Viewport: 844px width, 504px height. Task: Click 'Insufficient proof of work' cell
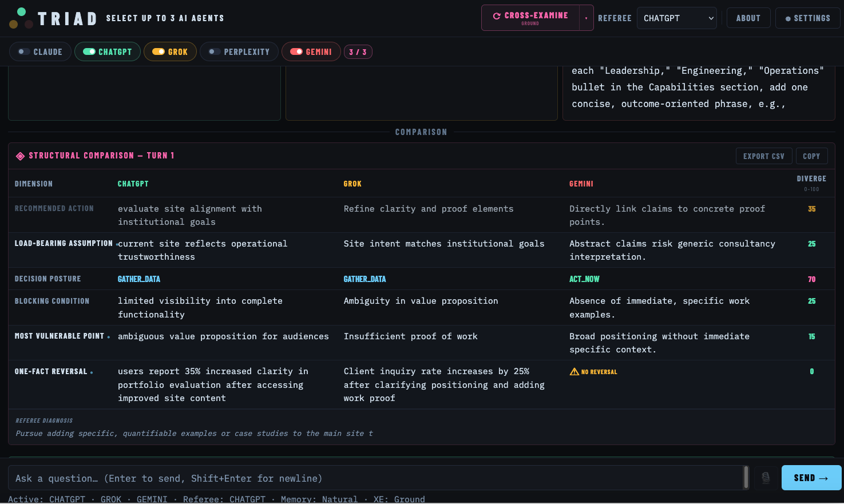[410, 336]
